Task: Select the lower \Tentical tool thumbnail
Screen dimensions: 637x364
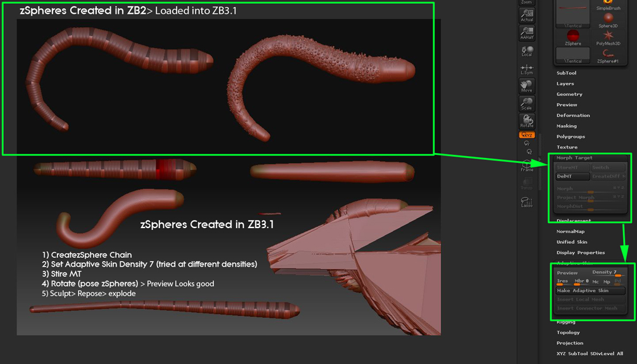Action: pyautogui.click(x=573, y=56)
